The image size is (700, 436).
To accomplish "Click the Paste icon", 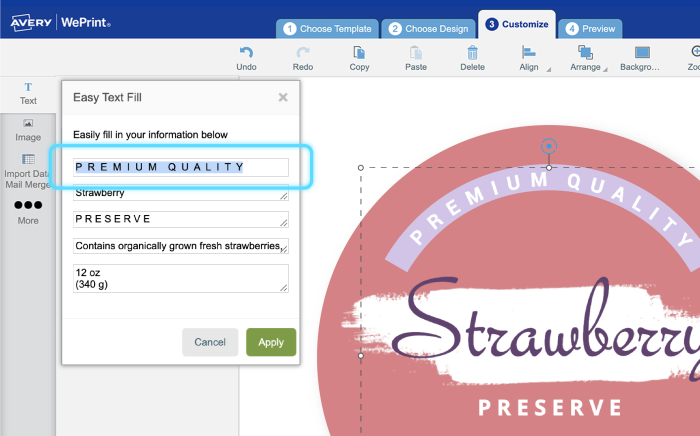I will [x=416, y=53].
